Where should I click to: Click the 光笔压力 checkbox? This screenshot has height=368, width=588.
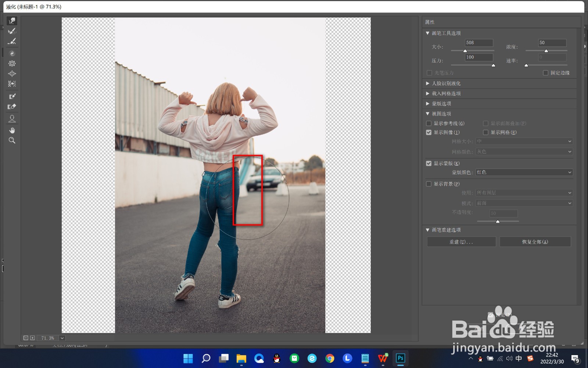point(429,73)
